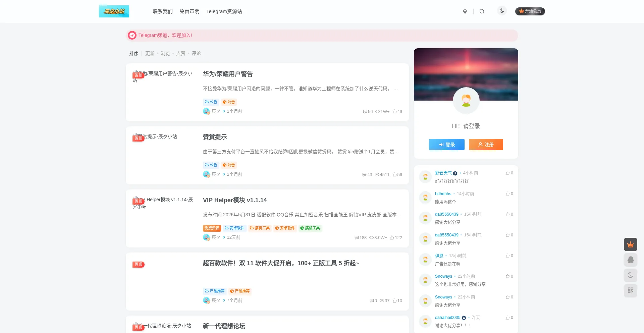Screen dimensions: 644x333
Task: Click floating QQ contact icon
Action: click(631, 260)
